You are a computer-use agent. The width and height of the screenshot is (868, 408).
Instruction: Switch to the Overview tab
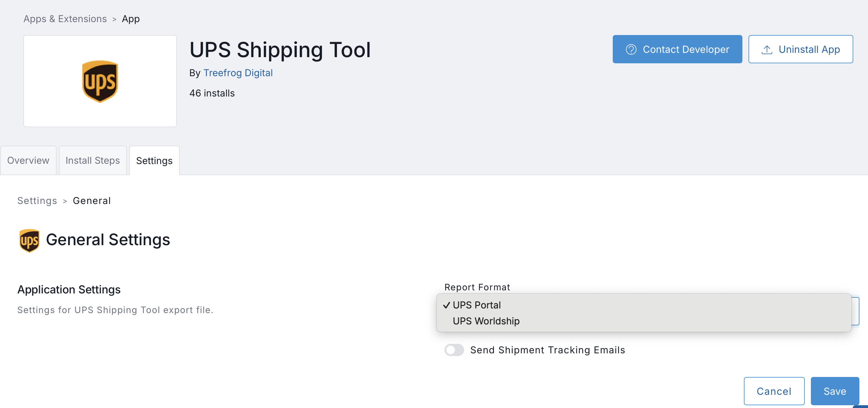pyautogui.click(x=28, y=160)
